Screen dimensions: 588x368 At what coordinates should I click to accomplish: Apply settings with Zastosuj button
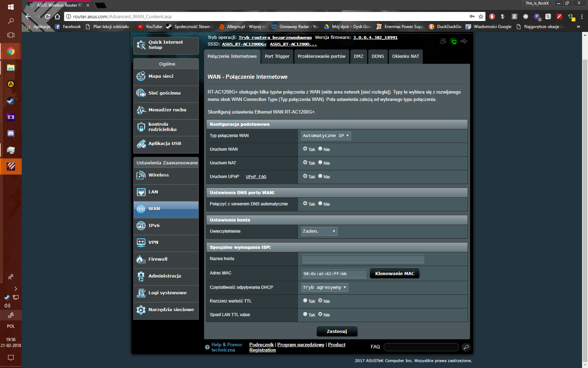pyautogui.click(x=337, y=331)
